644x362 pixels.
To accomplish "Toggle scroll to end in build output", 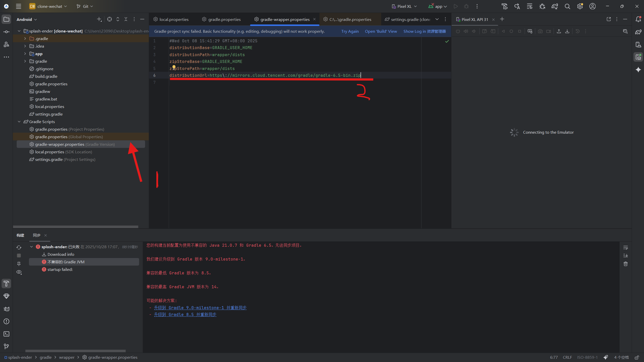I will pyautogui.click(x=626, y=256).
